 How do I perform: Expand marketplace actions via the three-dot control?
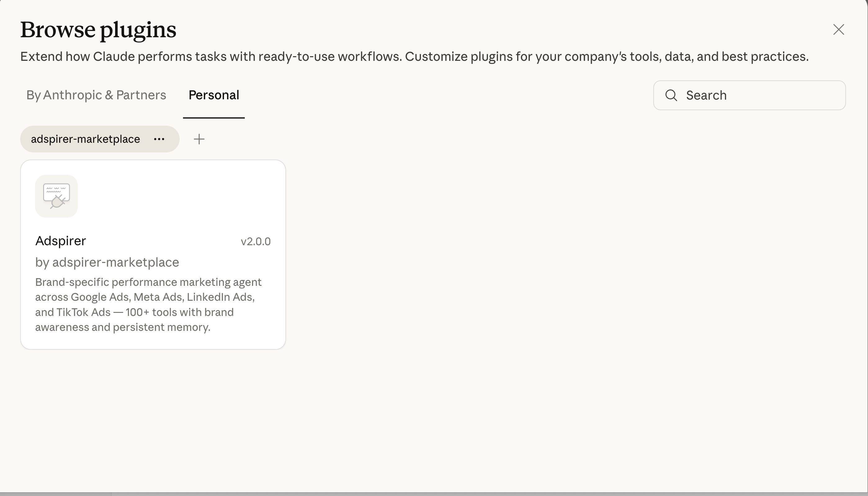[x=159, y=139]
